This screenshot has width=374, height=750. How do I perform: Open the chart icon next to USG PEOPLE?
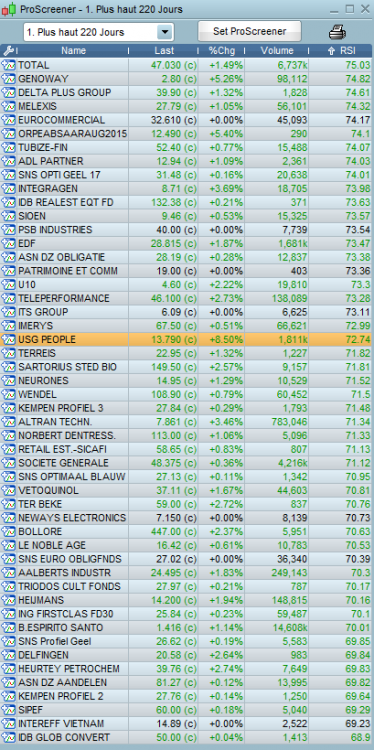(x=9, y=340)
